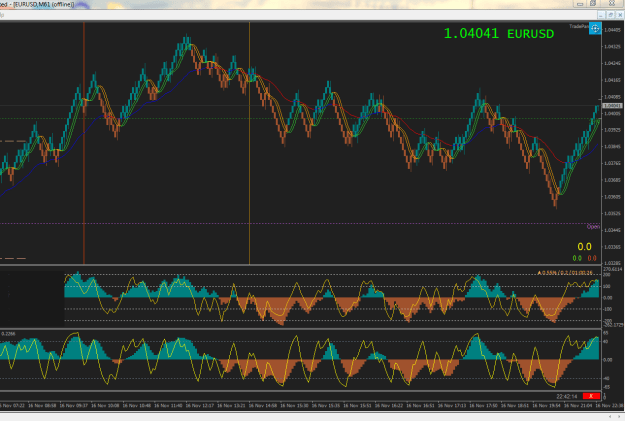The width and height of the screenshot is (625, 421).
Task: Click the 16 Nov 17:50 time axis label
Action: point(483,405)
